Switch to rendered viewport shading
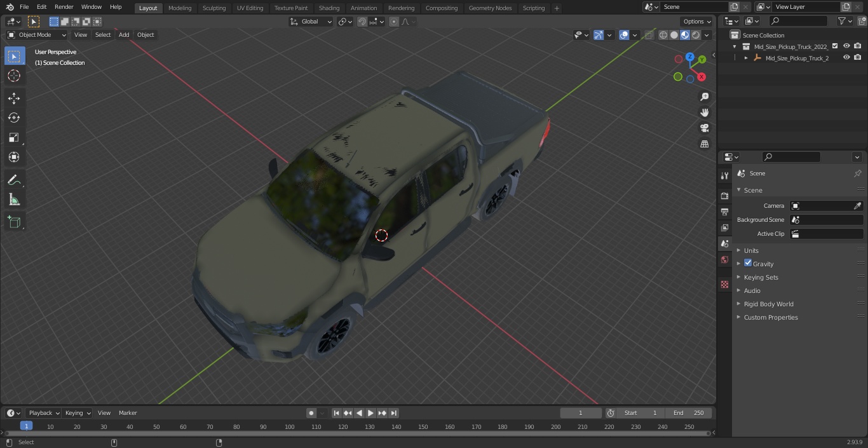The height and width of the screenshot is (448, 868). (696, 35)
